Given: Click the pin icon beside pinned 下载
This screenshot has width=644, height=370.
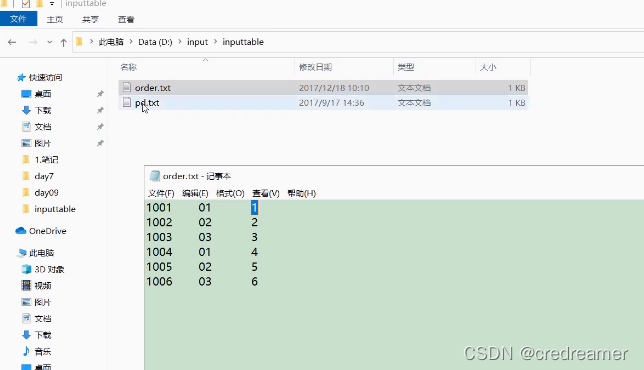Looking at the screenshot, I should pyautogui.click(x=100, y=110).
